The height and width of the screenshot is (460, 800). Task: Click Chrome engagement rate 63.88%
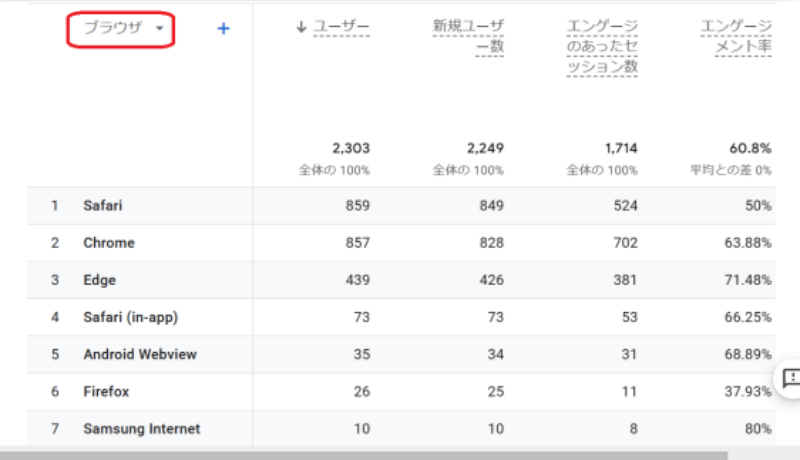[x=748, y=243]
